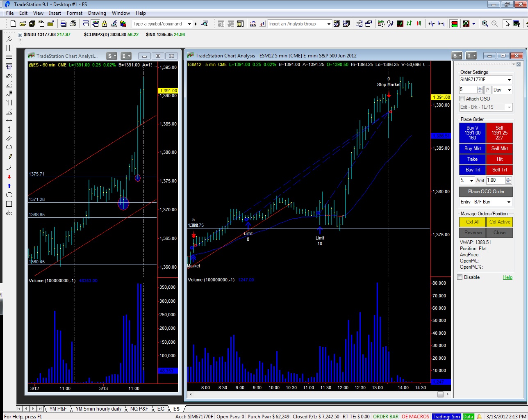Create a new document with the blank page icon
528x420 pixels.
click(13, 24)
